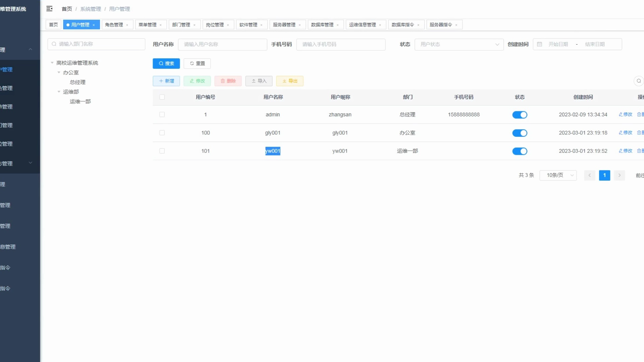Click the 新增 add button
This screenshot has width=644, height=362.
tap(166, 81)
